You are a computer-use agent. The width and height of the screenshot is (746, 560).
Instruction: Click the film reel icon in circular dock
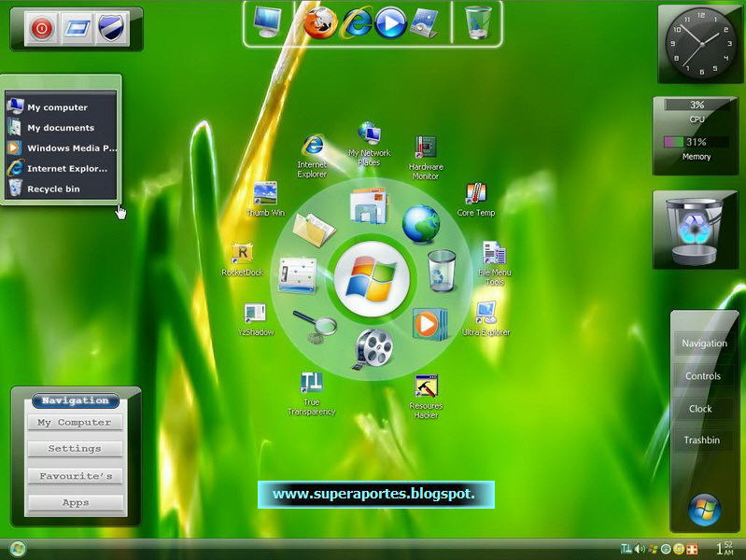pyautogui.click(x=373, y=349)
